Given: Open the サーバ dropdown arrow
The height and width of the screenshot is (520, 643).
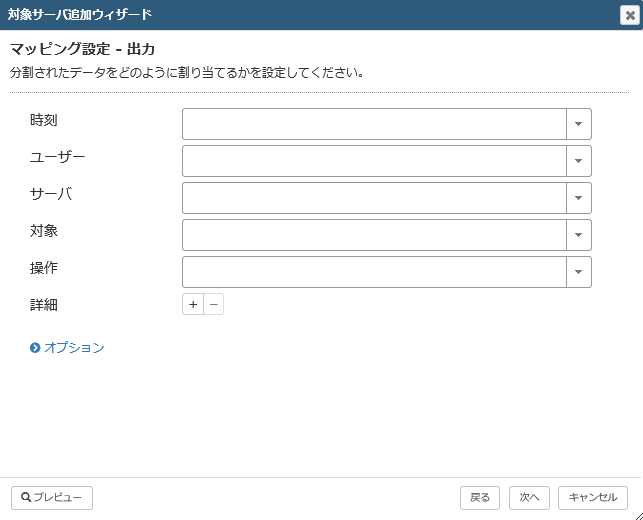Looking at the screenshot, I should click(579, 198).
